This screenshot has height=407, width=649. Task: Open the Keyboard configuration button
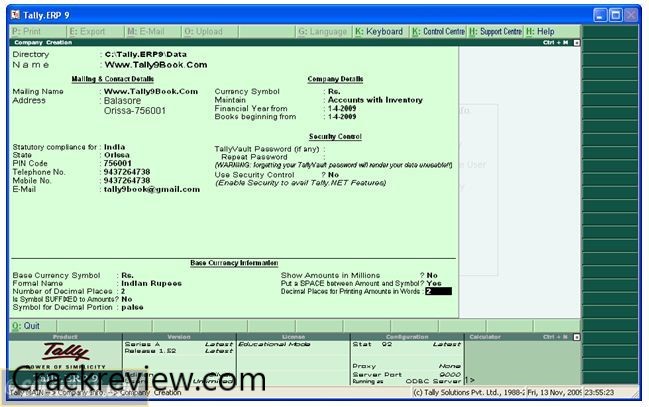(379, 32)
